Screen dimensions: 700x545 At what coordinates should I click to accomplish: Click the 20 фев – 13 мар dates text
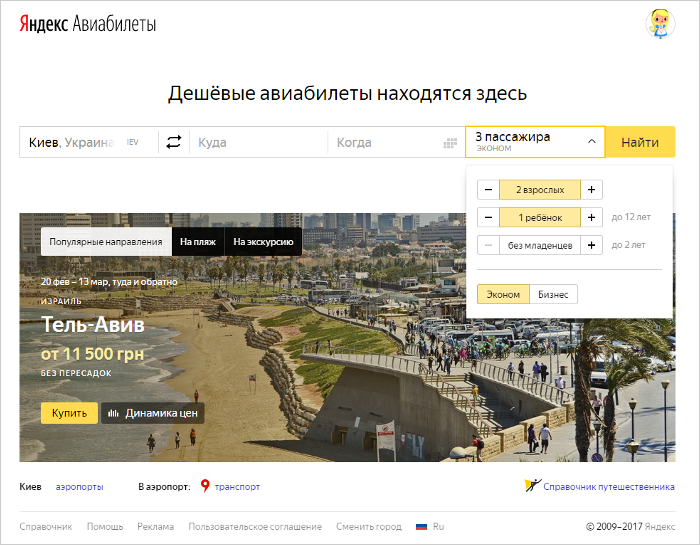109,282
